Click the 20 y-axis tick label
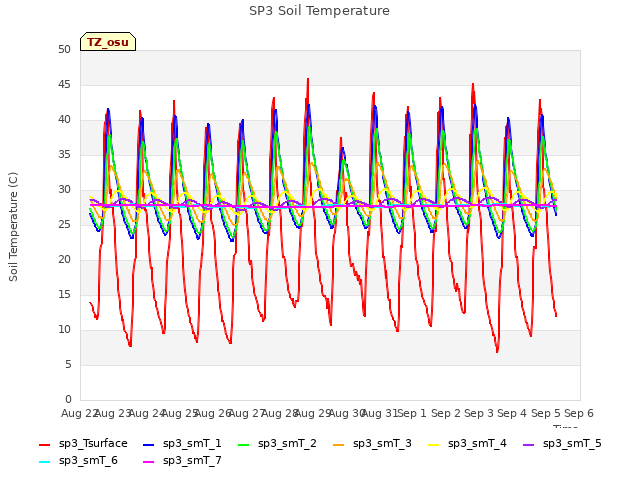Viewport: 640px width, 480px height. pyautogui.click(x=64, y=259)
